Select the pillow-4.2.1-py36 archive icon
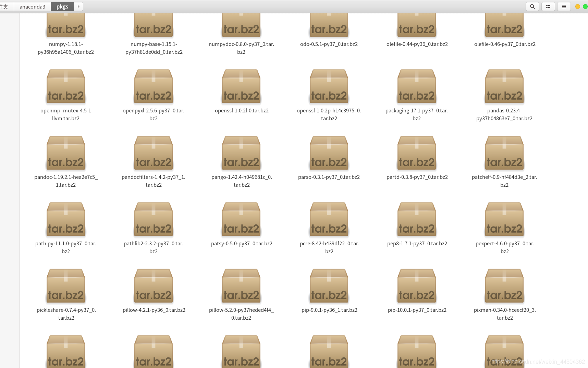The width and height of the screenshot is (588, 368). pyautogui.click(x=154, y=286)
